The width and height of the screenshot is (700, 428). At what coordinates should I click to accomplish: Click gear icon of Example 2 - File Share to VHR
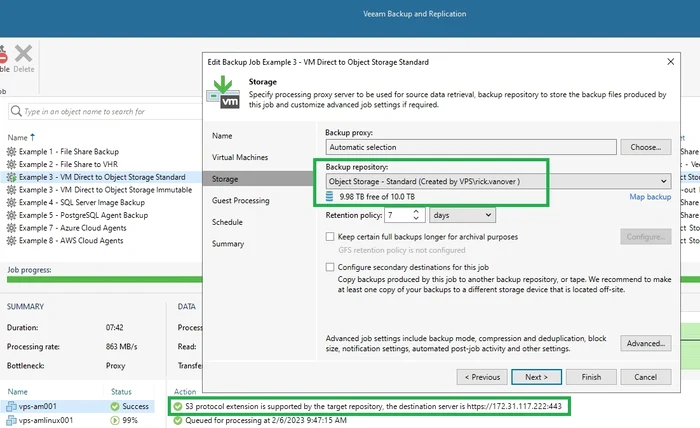click(11, 164)
